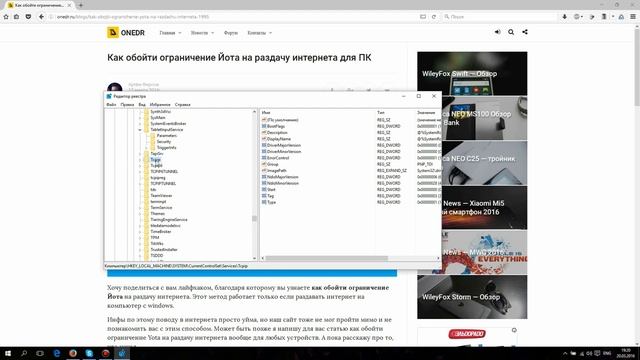Click the folder icon of TeamViewer key
Viewport: 640px width, 360px height.
(147, 196)
